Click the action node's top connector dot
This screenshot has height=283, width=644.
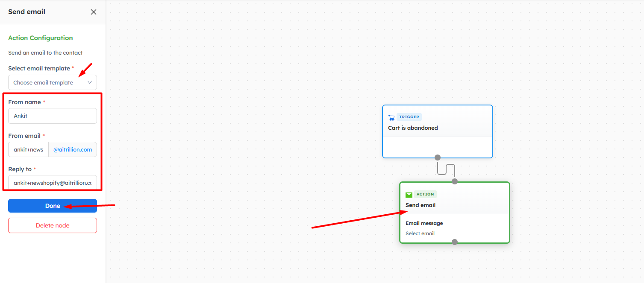coord(455,181)
